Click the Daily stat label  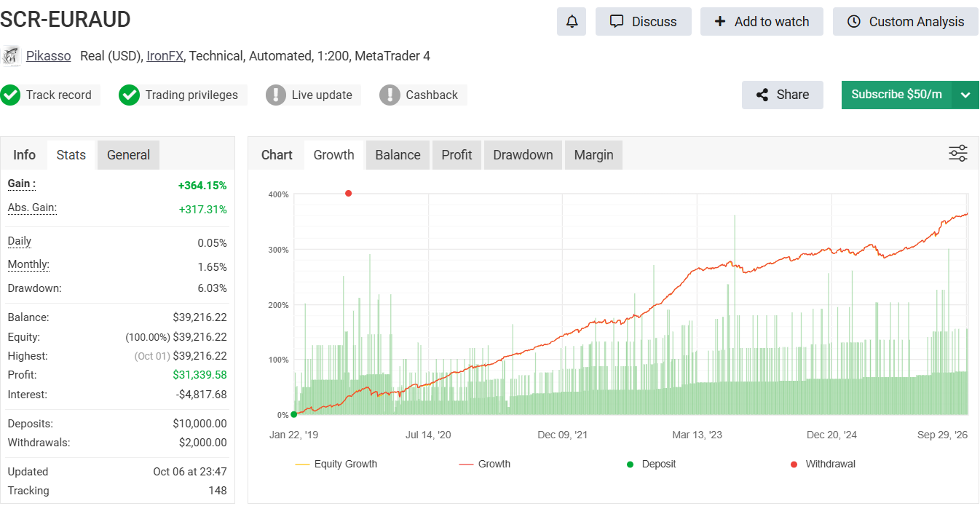20,242
